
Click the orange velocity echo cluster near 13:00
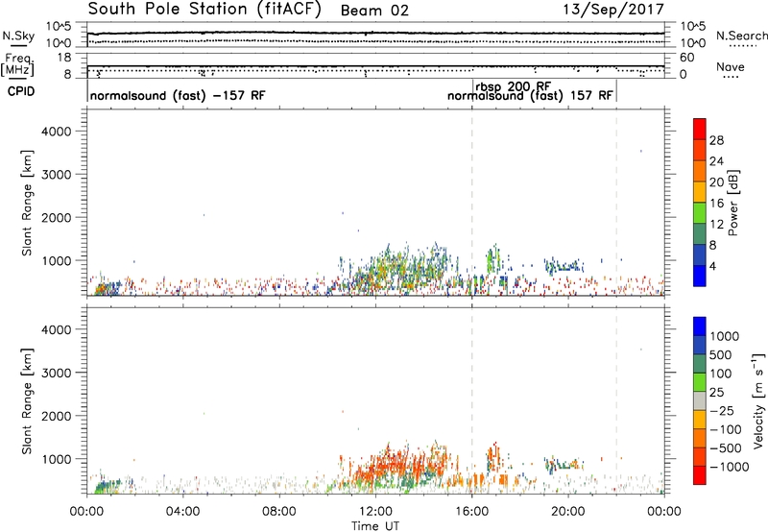point(399,466)
